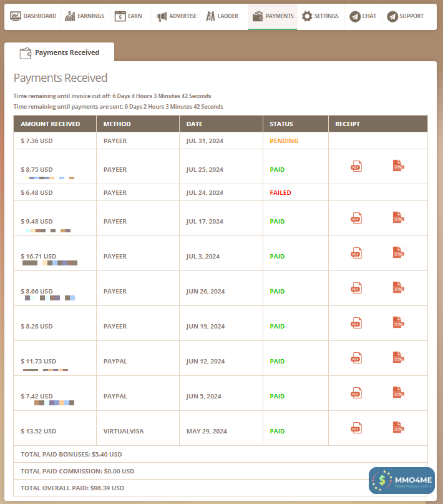Click the $ 11.73 USD amount
The width and height of the screenshot is (443, 504).
[38, 361]
